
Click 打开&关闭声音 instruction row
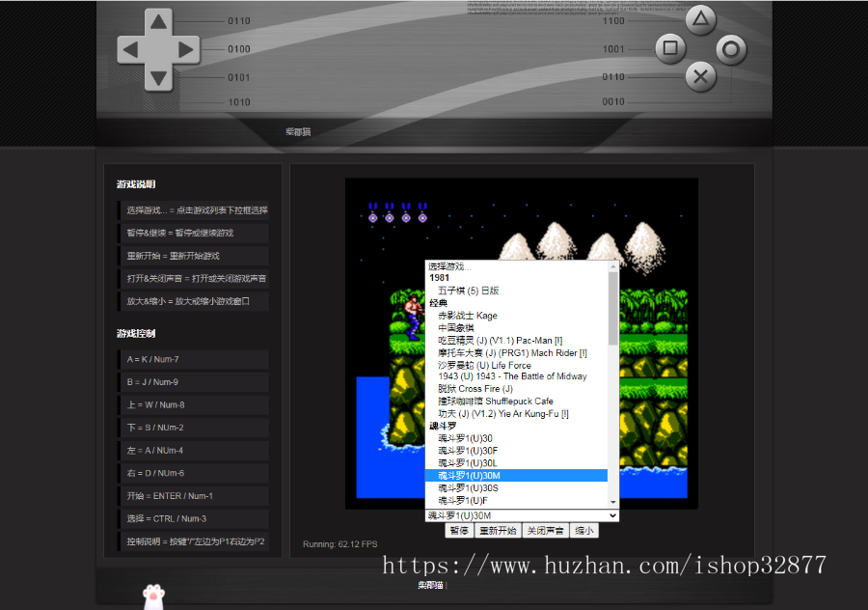click(193, 279)
